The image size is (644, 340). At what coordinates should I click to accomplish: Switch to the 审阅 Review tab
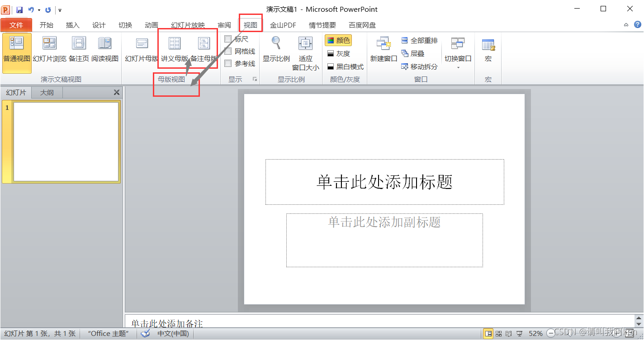click(x=224, y=25)
